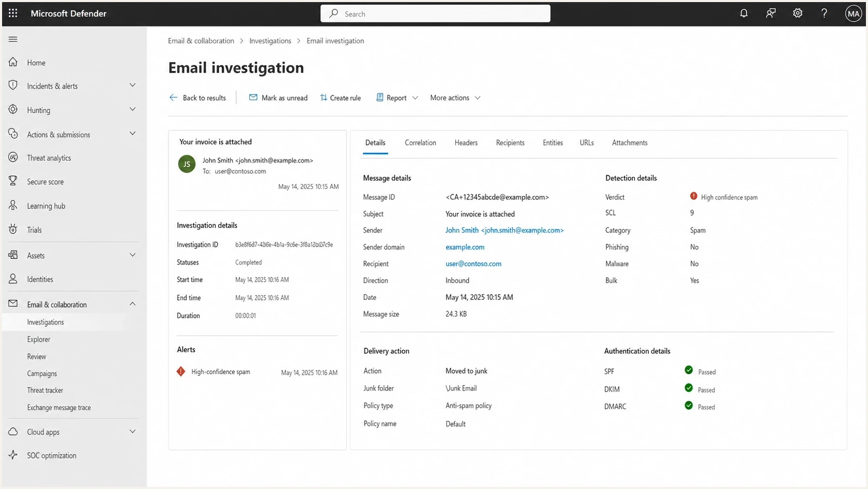Viewport: 868px width, 489px height.
Task: Open the MA account avatar
Action: [853, 14]
